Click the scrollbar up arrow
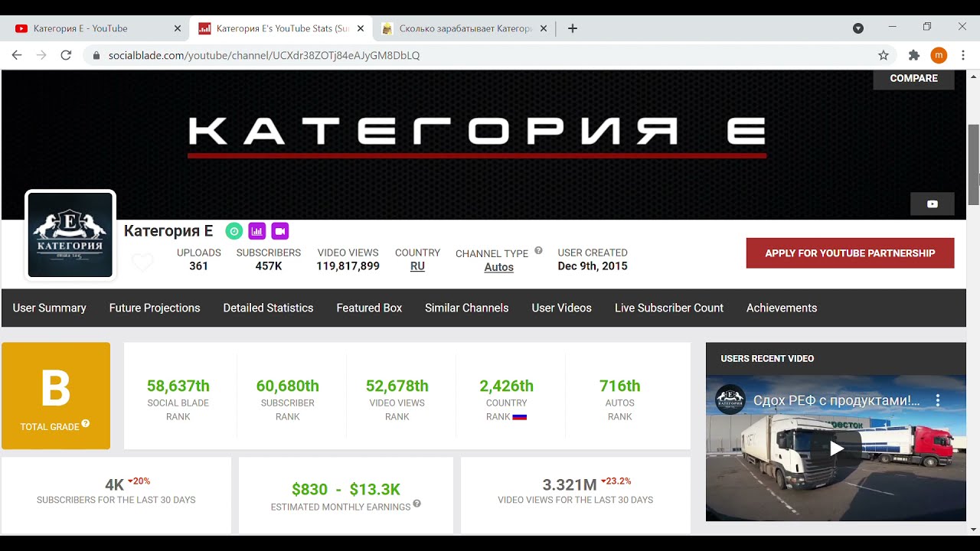 974,77
